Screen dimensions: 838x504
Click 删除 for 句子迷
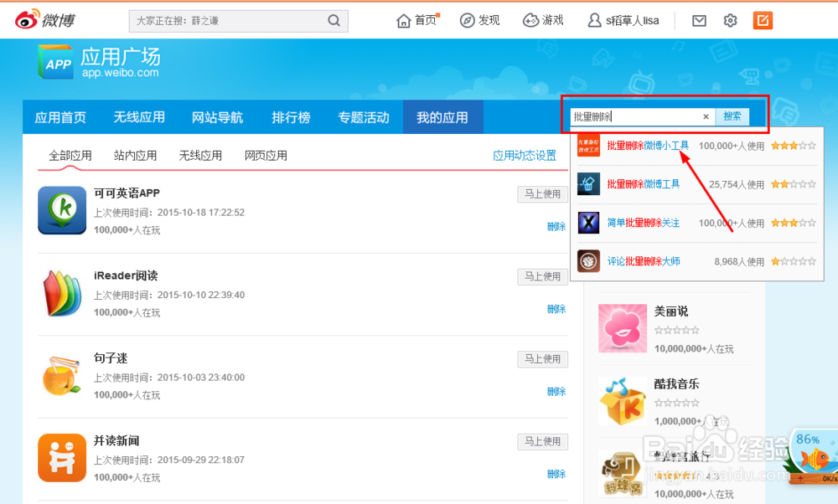point(556,391)
